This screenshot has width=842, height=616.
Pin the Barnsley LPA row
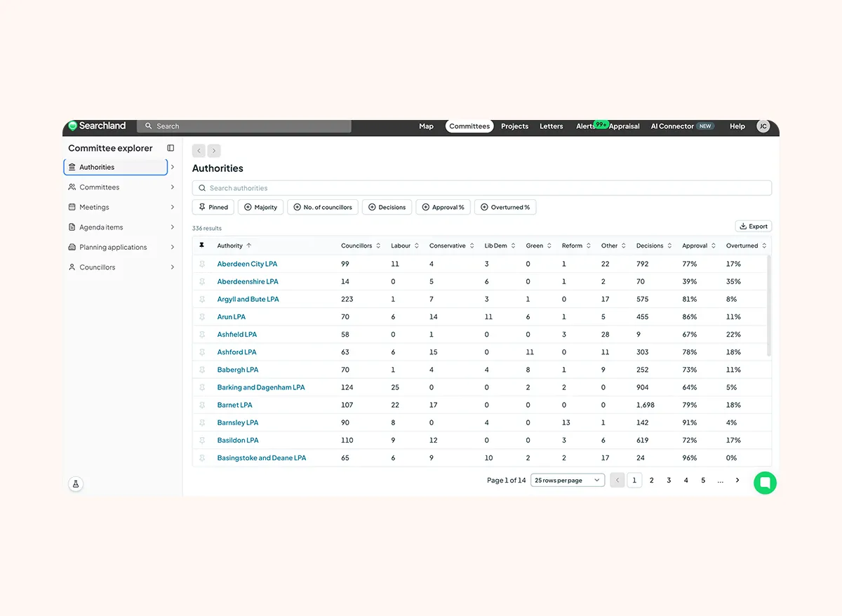point(202,422)
